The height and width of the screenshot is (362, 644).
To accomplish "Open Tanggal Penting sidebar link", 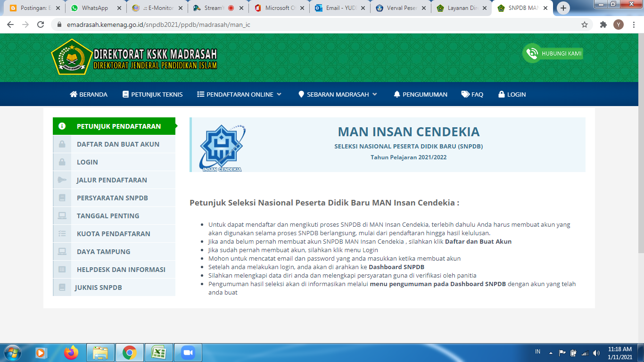I will click(x=114, y=216).
